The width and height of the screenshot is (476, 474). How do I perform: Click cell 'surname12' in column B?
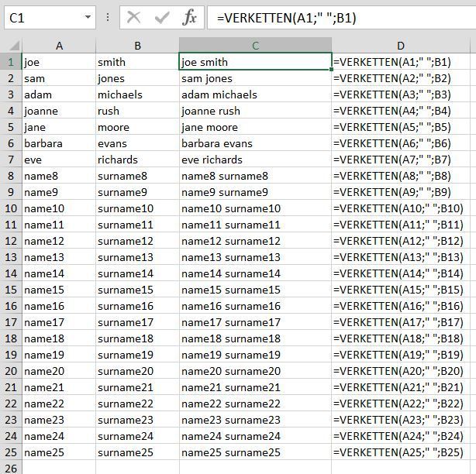[137, 241]
